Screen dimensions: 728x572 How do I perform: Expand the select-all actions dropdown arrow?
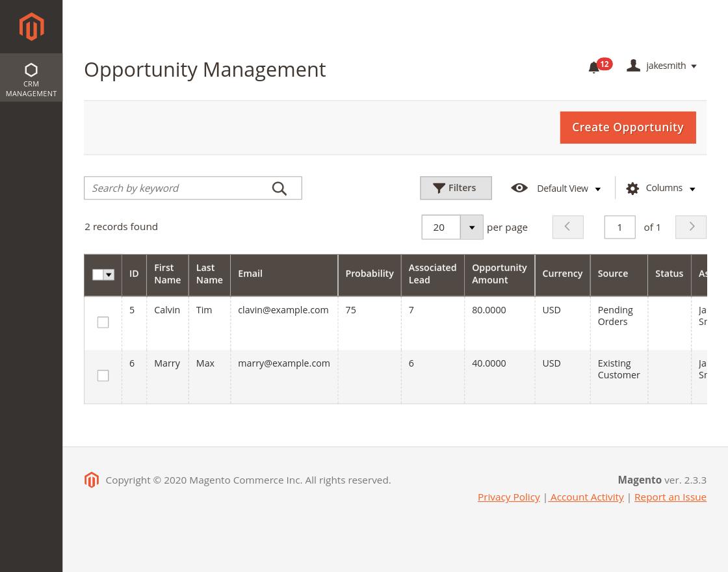pos(109,274)
